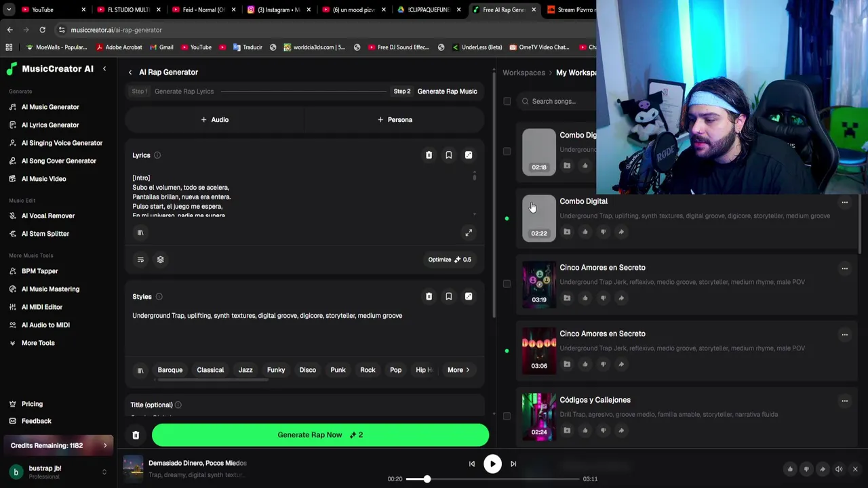The image size is (868, 488).
Task: Collapse the MusicCreator AI sidebar
Action: coord(104,68)
